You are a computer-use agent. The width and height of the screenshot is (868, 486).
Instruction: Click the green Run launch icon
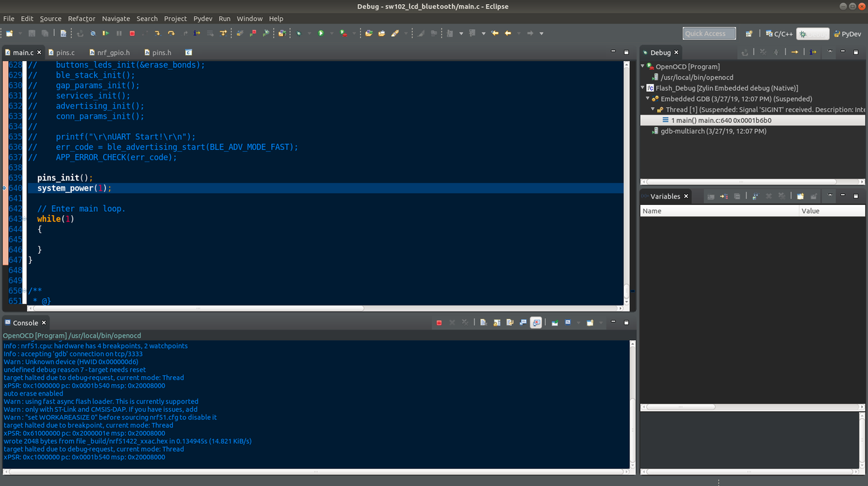tap(320, 33)
